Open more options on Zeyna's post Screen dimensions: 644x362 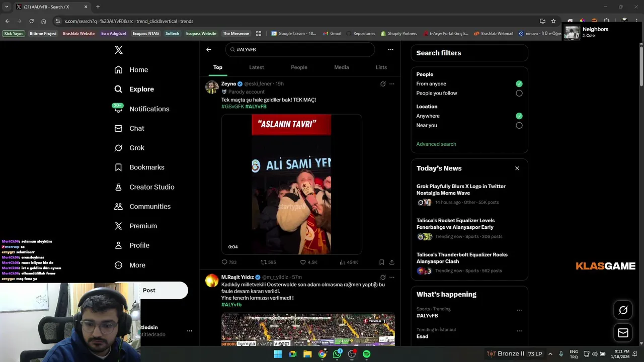[392, 84]
